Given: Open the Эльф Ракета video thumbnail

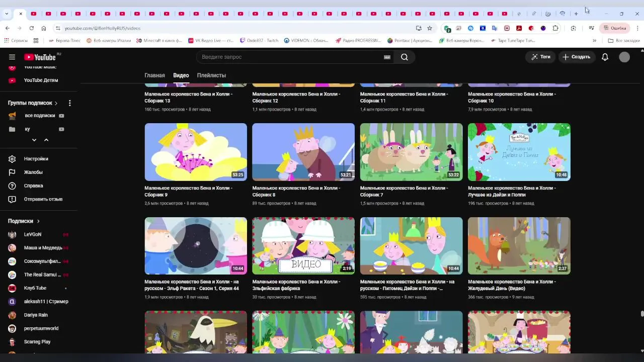Looking at the screenshot, I should 196,246.
